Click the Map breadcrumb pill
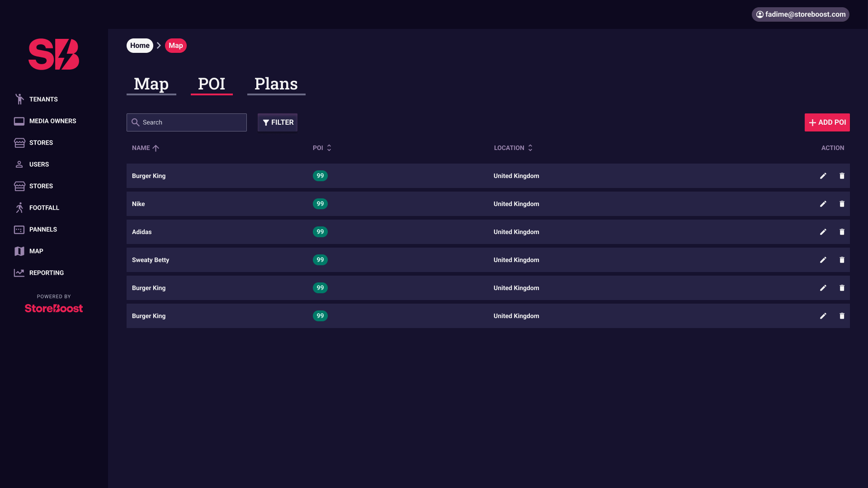This screenshot has width=868, height=488. click(x=176, y=46)
